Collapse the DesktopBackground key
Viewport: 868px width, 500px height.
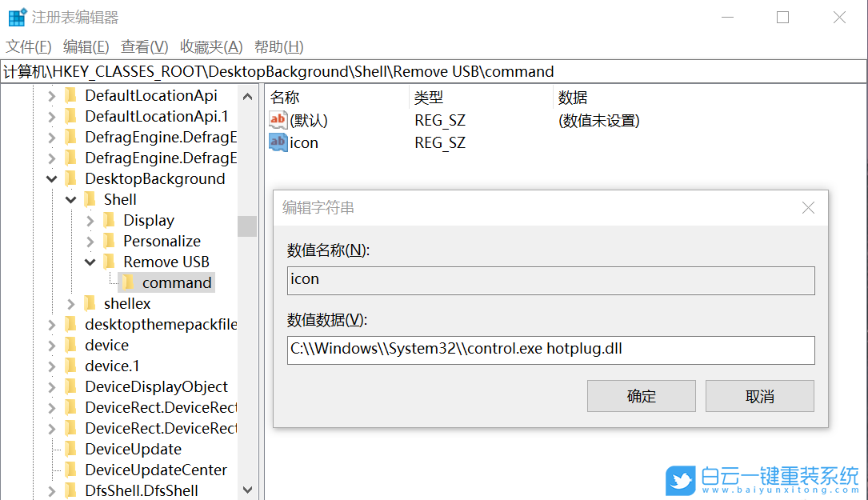pyautogui.click(x=50, y=178)
